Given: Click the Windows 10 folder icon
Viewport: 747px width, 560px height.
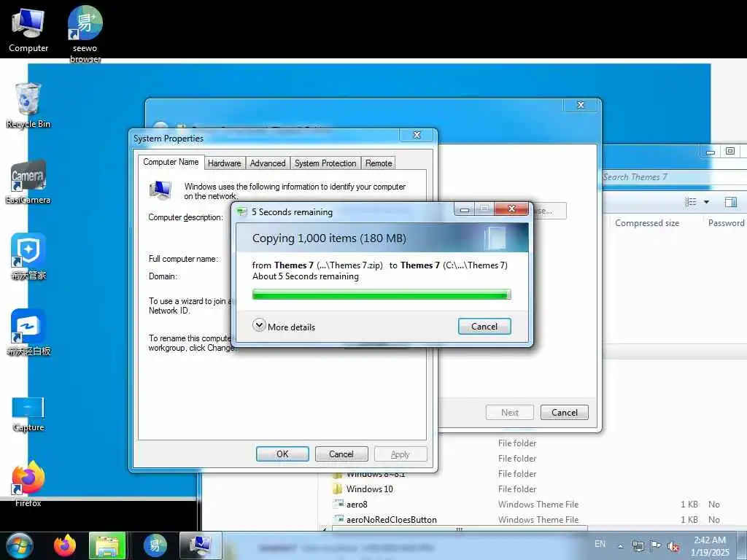Looking at the screenshot, I should coord(338,489).
